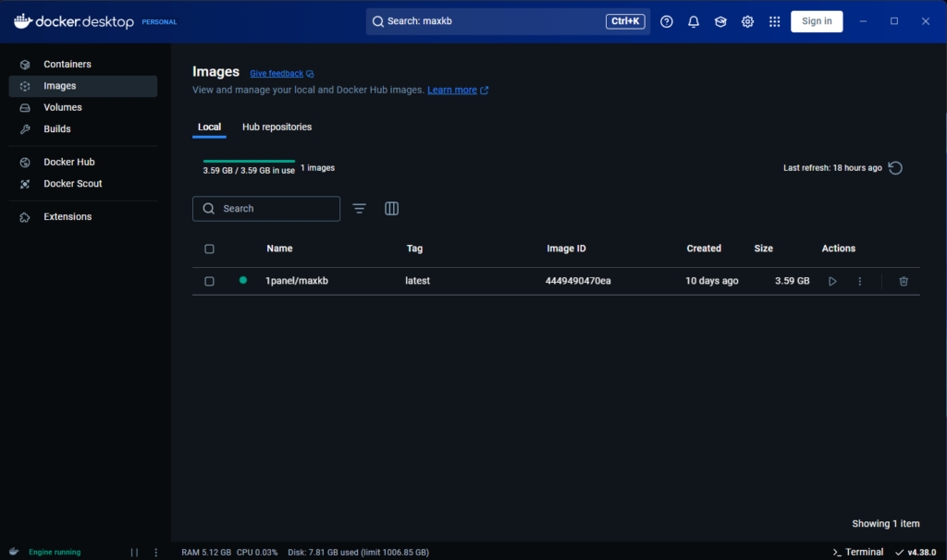The image size is (947, 560).
Task: Click the Builds wrench icon
Action: tap(25, 129)
